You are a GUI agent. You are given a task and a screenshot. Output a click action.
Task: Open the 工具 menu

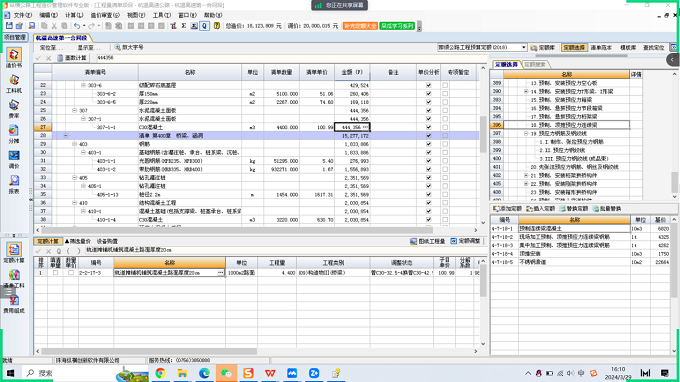(161, 15)
